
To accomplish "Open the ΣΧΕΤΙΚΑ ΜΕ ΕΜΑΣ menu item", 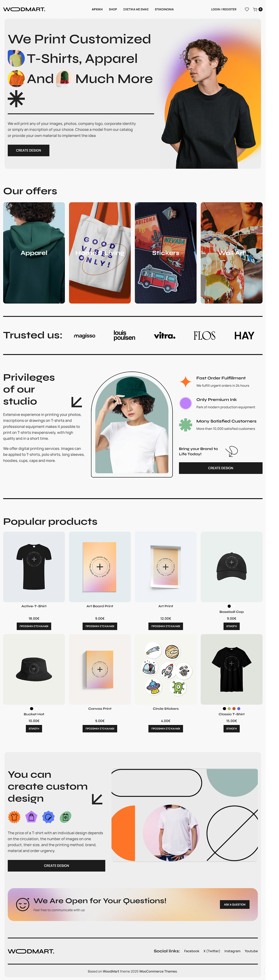I will coord(136,9).
